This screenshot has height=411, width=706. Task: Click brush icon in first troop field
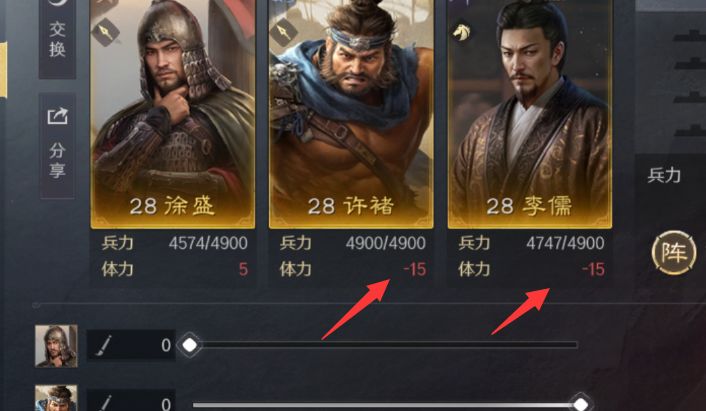[x=103, y=346]
